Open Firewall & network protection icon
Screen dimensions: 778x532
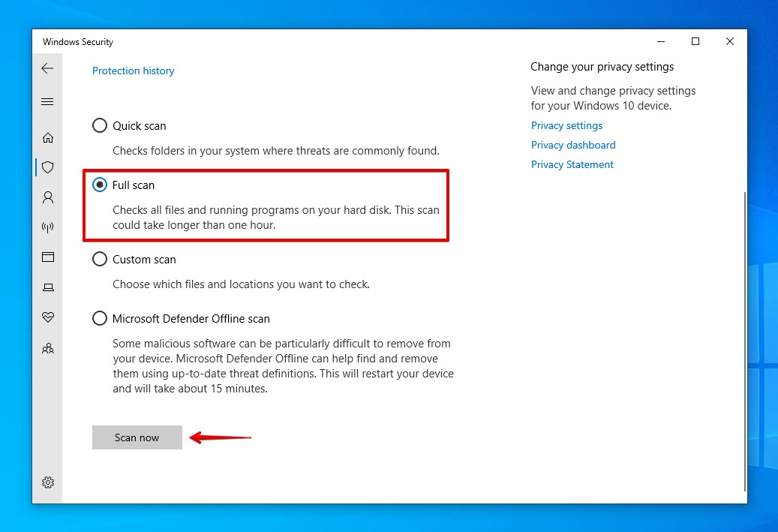pos(47,227)
